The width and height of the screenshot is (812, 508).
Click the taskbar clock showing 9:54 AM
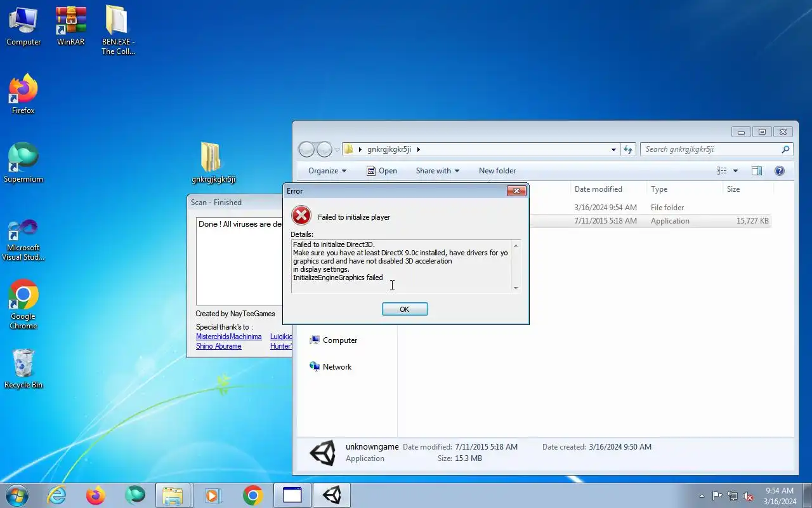(x=780, y=495)
